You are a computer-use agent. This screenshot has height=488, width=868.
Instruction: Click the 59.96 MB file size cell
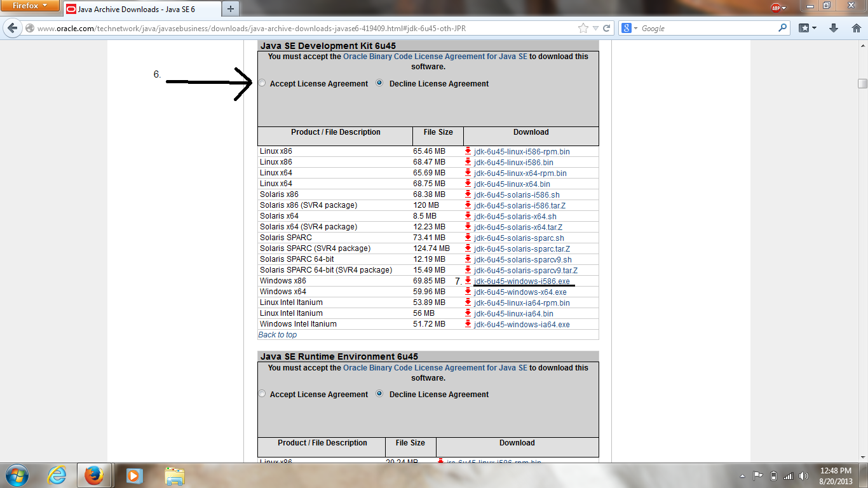tap(430, 292)
